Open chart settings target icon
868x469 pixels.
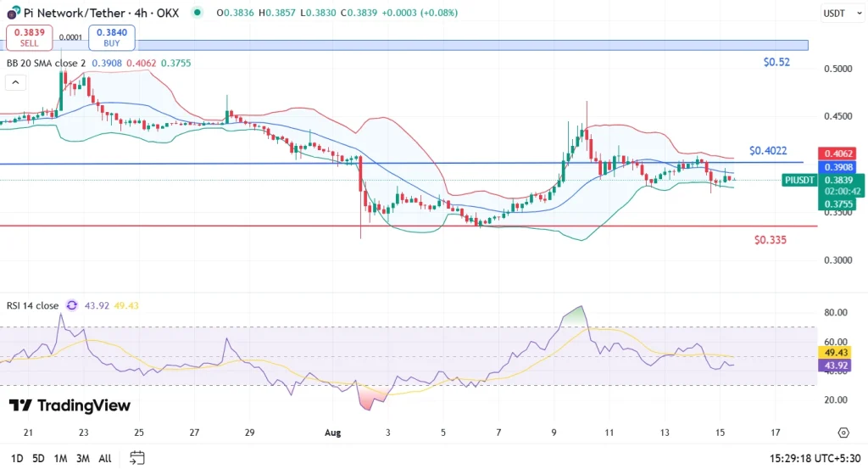843,433
